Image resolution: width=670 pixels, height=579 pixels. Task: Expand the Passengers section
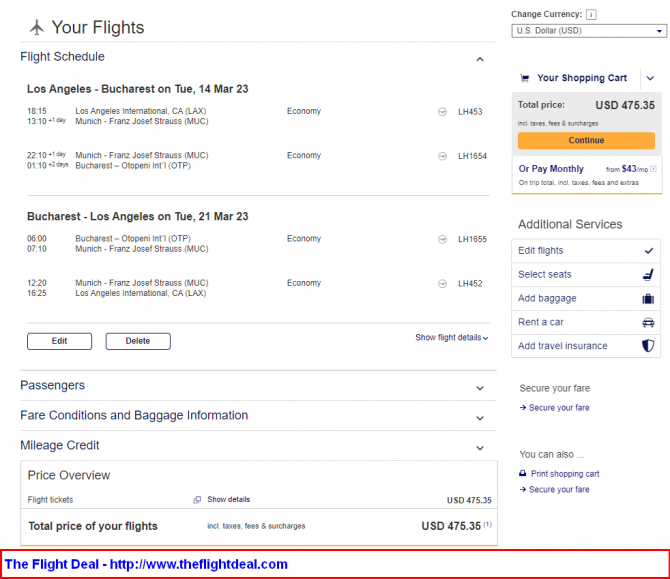pos(480,388)
